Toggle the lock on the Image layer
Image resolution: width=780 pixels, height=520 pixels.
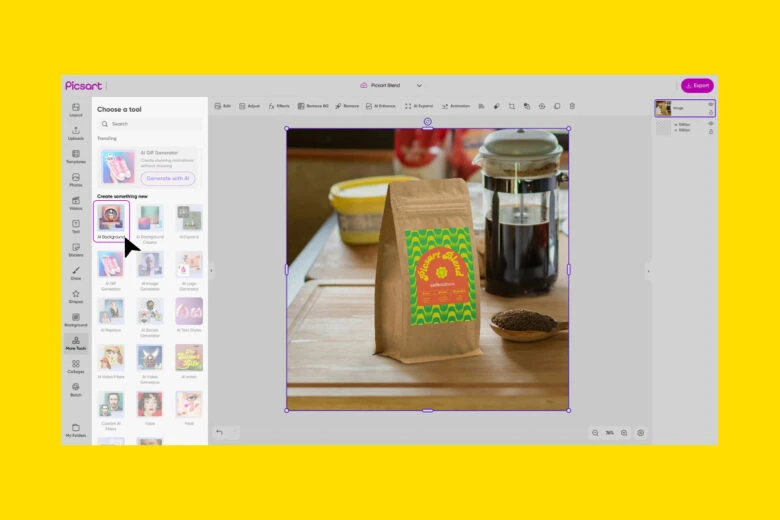point(711,112)
